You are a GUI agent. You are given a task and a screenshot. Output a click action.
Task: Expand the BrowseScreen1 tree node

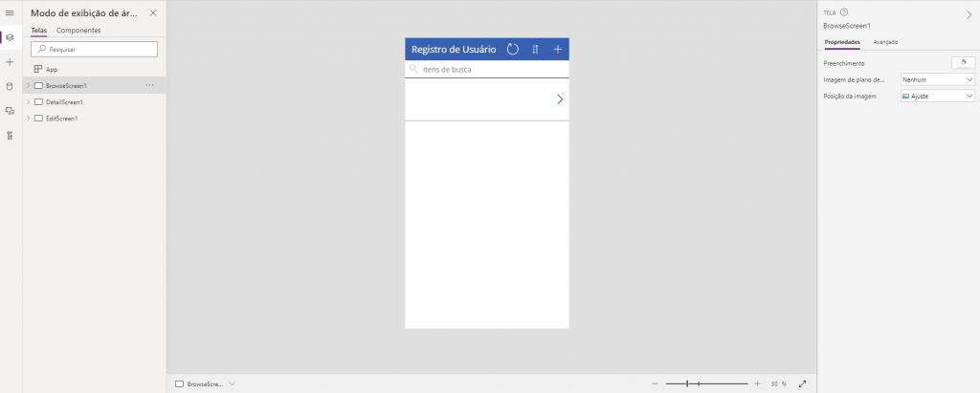point(27,86)
